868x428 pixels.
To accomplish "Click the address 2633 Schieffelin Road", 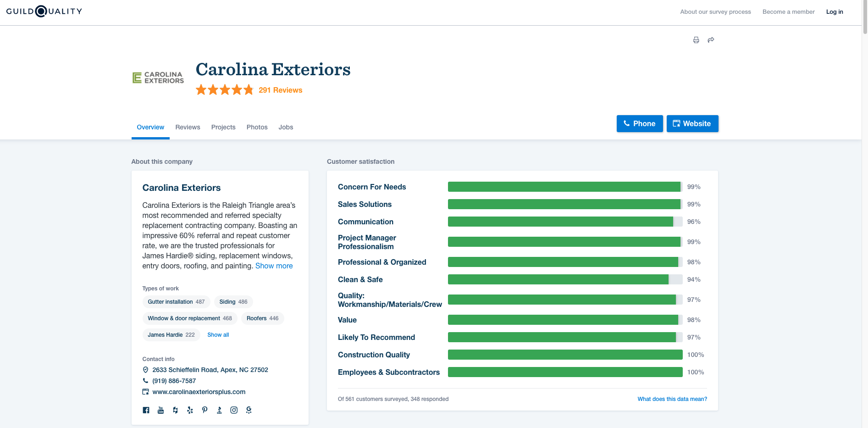I will pos(210,370).
